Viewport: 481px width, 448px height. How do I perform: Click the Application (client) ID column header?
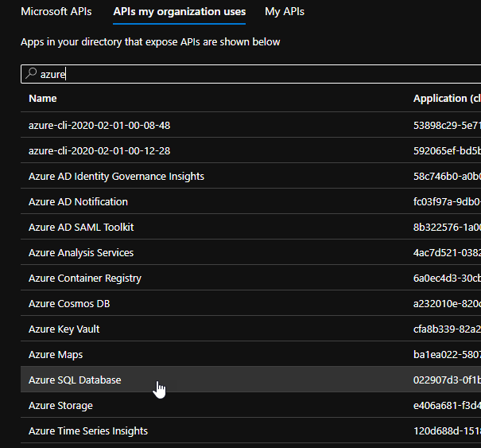(x=447, y=99)
